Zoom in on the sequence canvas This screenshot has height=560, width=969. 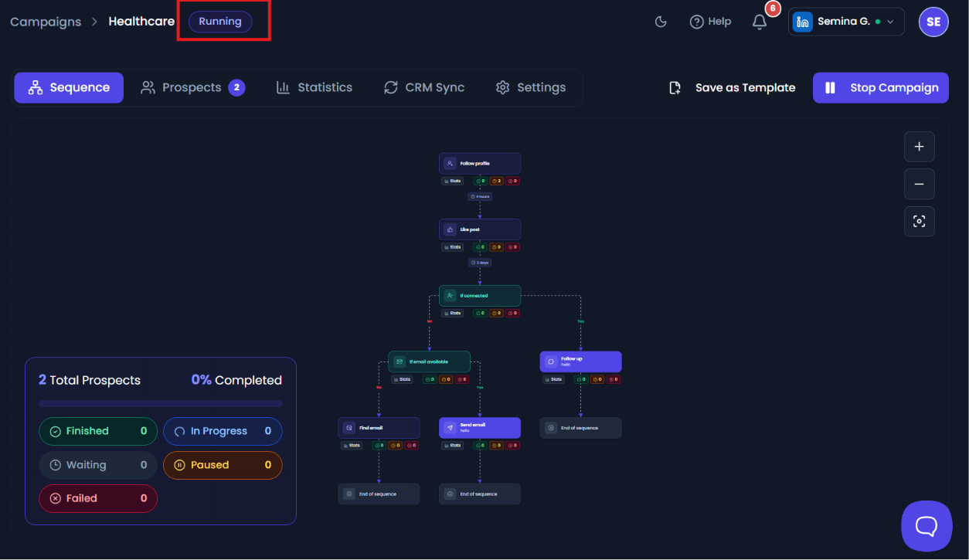click(x=919, y=147)
